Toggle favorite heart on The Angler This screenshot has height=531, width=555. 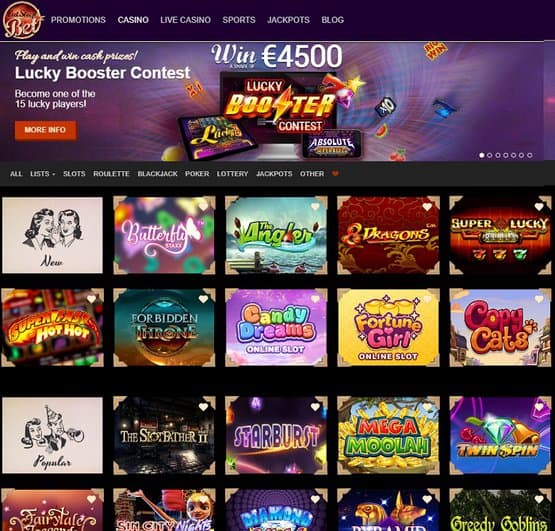[315, 206]
